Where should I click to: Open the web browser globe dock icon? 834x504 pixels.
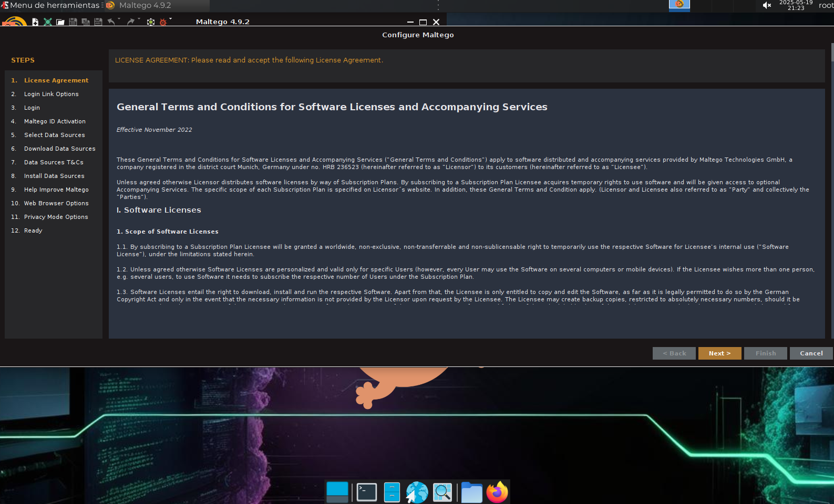tap(417, 492)
